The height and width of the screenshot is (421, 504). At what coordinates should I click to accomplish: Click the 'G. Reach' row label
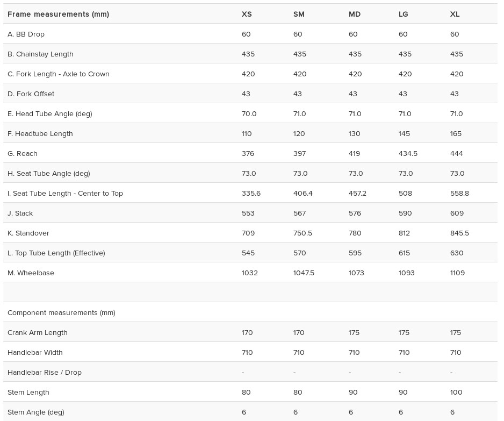pos(23,153)
